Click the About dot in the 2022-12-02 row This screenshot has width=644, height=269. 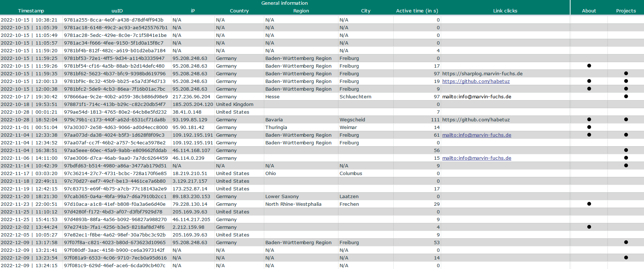click(x=589, y=227)
